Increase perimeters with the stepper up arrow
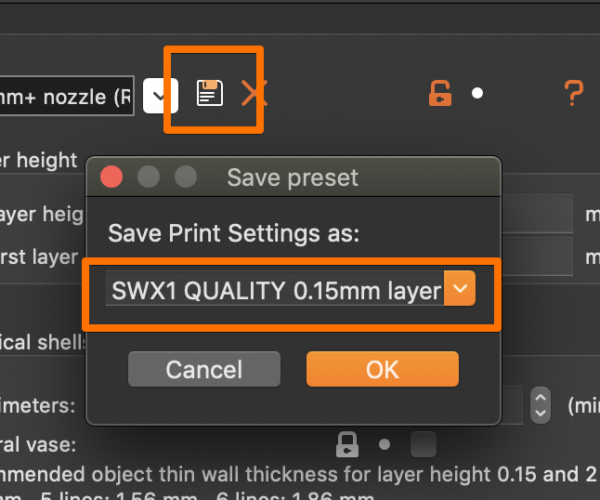The width and height of the screenshot is (600, 500). (540, 397)
